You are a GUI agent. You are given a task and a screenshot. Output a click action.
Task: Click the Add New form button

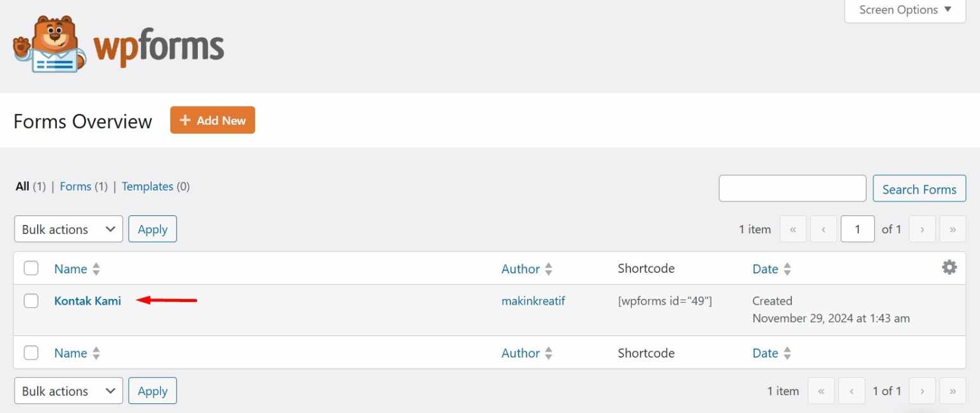(212, 120)
